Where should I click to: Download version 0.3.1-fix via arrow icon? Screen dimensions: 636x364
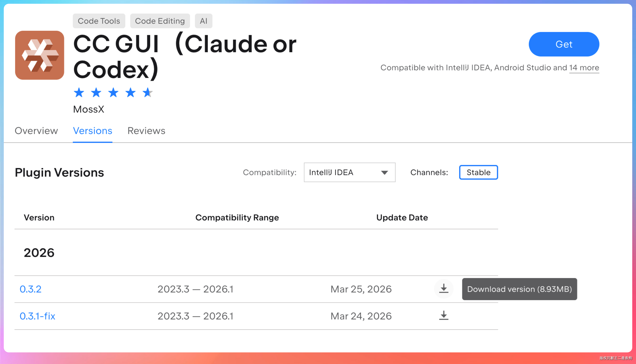tap(444, 316)
